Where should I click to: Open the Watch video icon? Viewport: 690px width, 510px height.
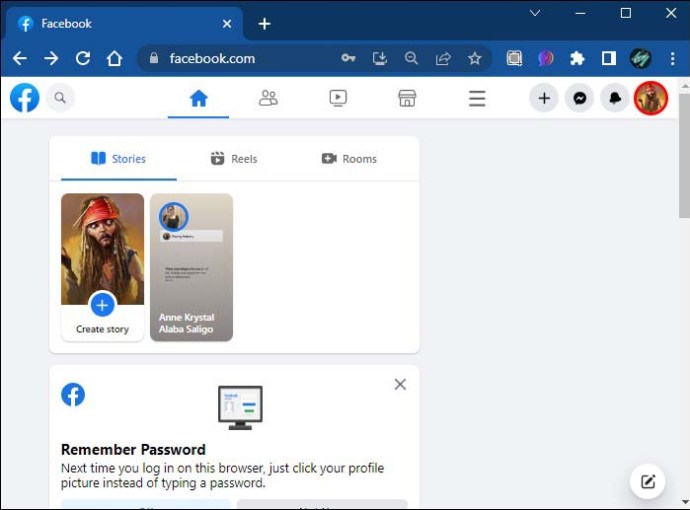coord(338,98)
